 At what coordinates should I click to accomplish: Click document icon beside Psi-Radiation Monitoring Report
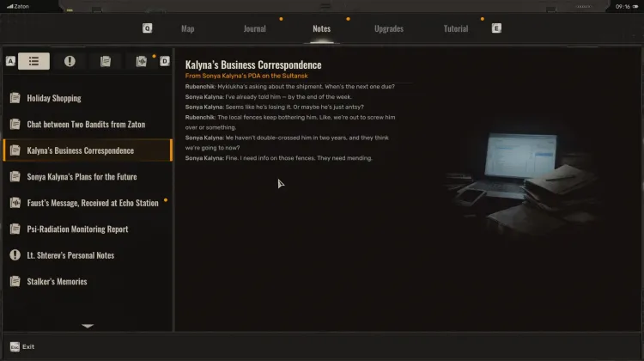[15, 229]
